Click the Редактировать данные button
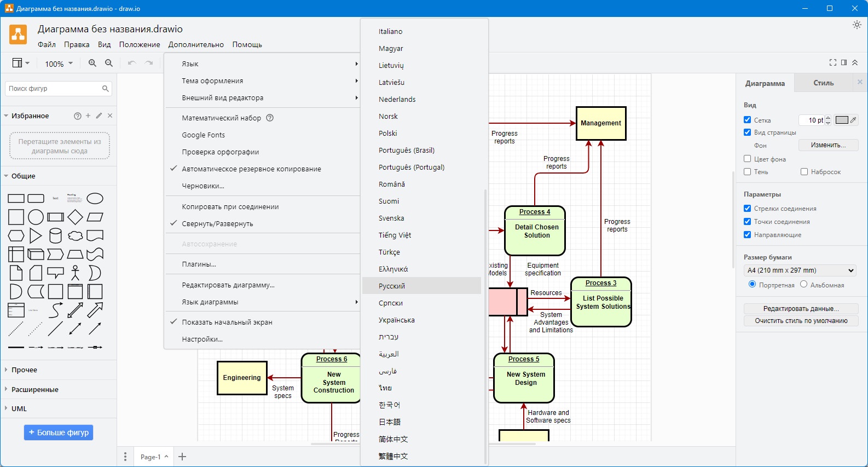 coord(801,308)
